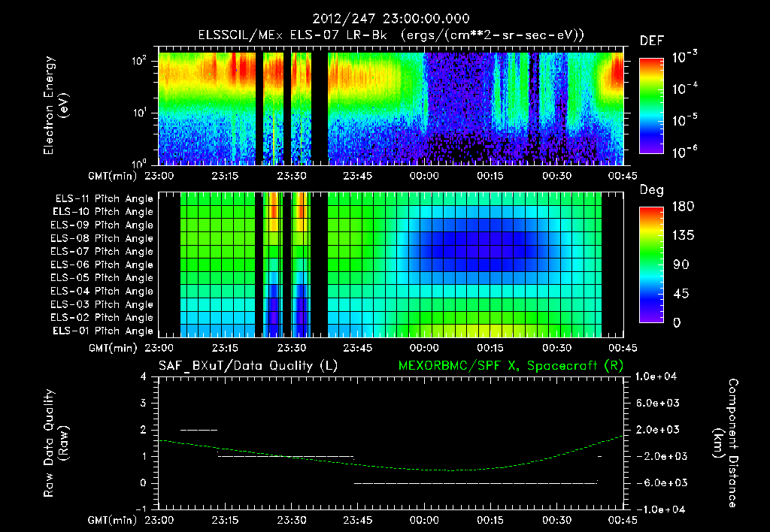This screenshot has height=532, width=770.
Task: Click the 23:45 tick label under pitch angle panel
Action: click(x=358, y=348)
